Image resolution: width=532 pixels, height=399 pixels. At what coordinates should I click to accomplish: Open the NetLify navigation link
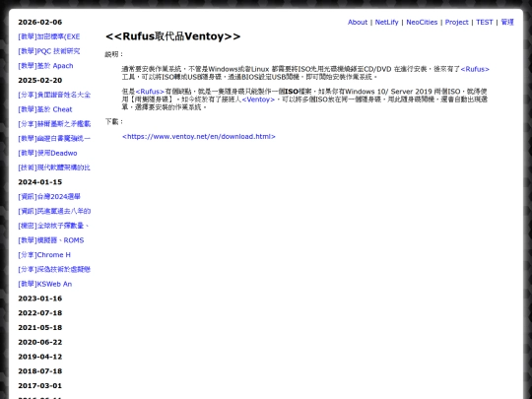pyautogui.click(x=386, y=22)
